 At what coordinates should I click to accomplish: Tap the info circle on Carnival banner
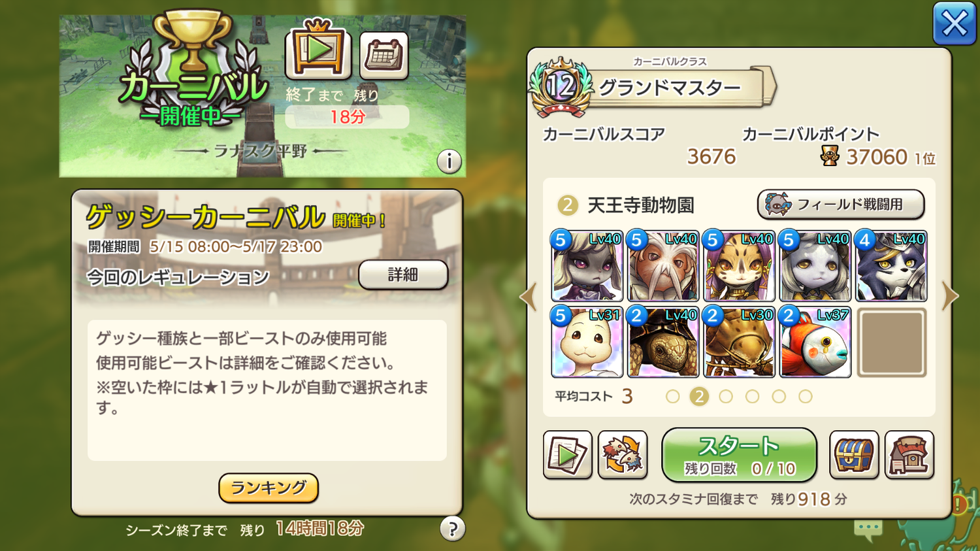449,161
